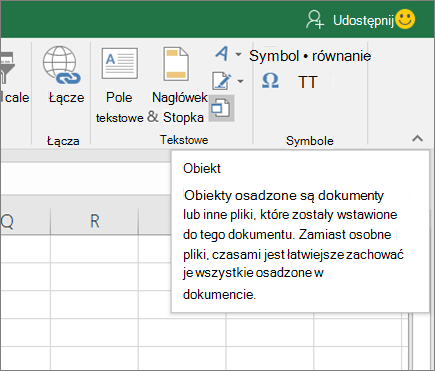Click the Obiekt insert object icon
435x371 pixels.
coord(222,108)
